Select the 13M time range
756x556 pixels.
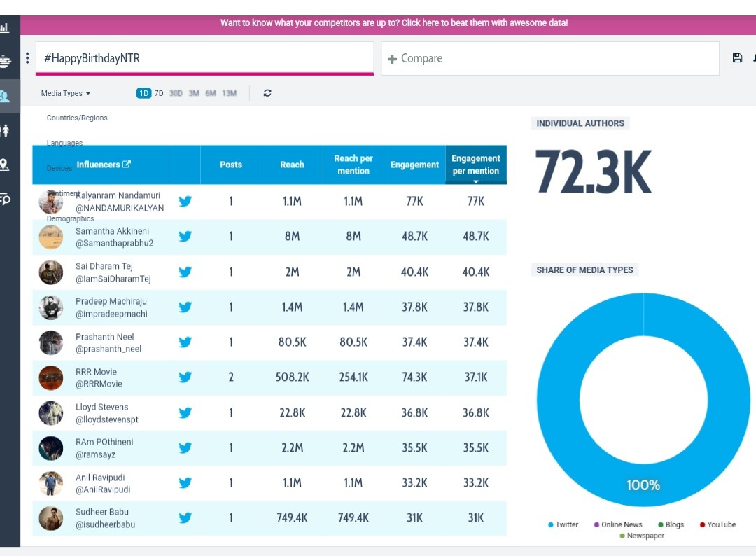(230, 93)
